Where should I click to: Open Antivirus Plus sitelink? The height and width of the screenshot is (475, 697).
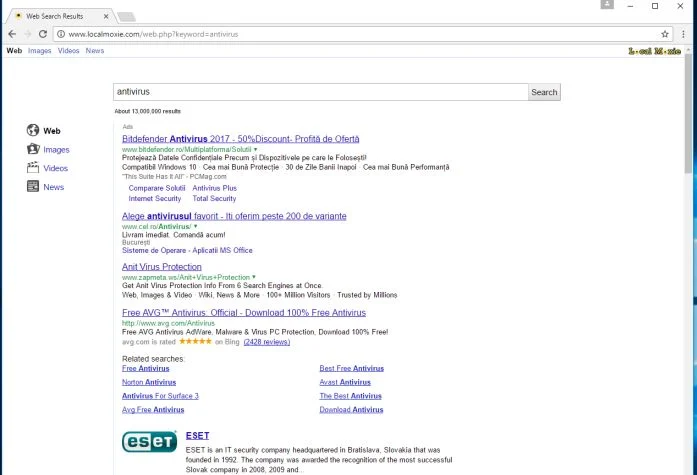[215, 188]
